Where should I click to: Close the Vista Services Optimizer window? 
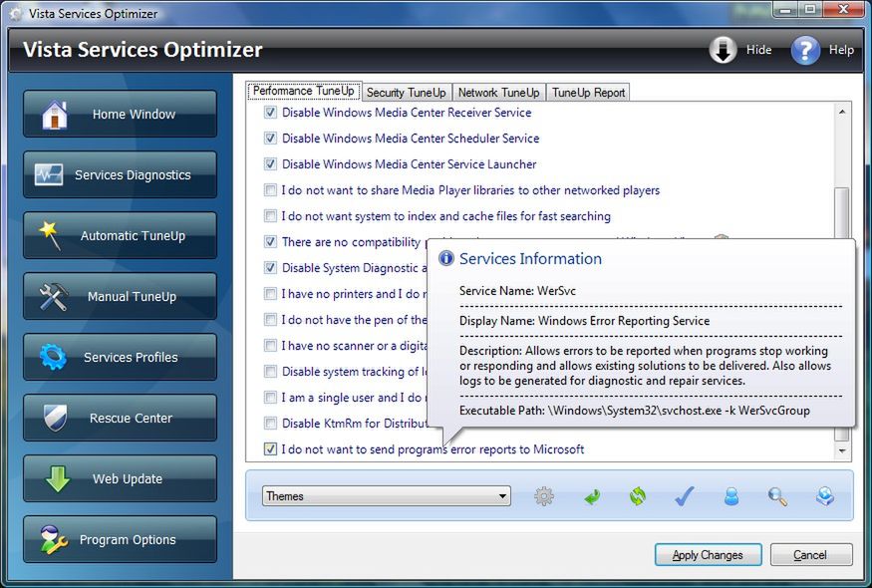click(844, 9)
